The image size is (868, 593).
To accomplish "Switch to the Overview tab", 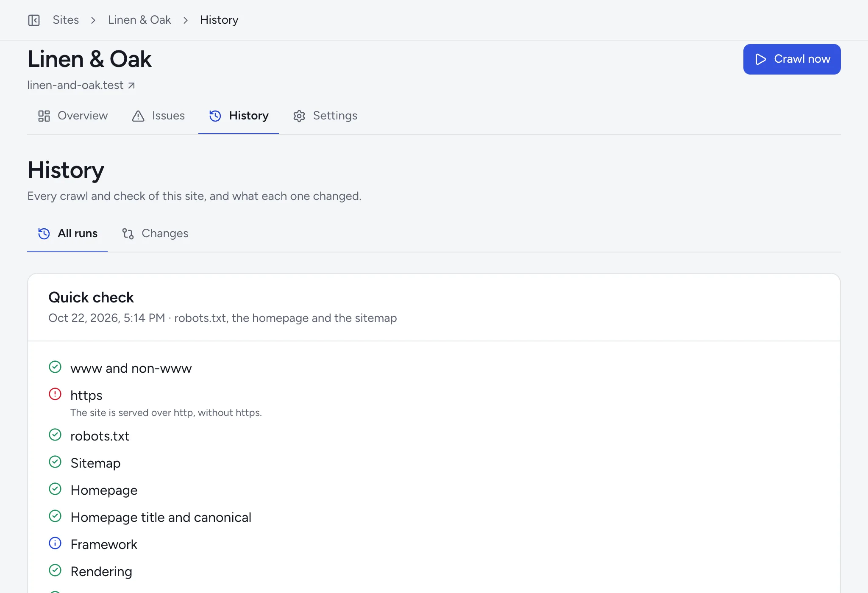I will (x=72, y=116).
